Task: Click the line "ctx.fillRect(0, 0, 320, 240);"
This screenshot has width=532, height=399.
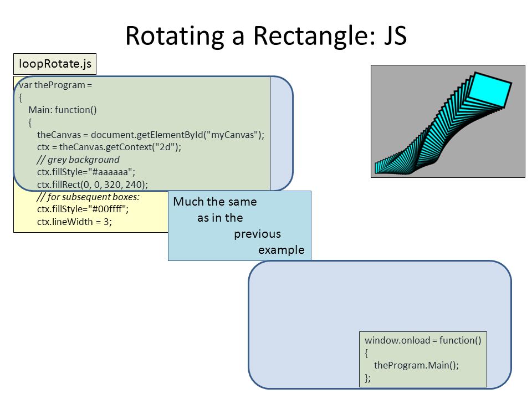Action: (x=93, y=185)
